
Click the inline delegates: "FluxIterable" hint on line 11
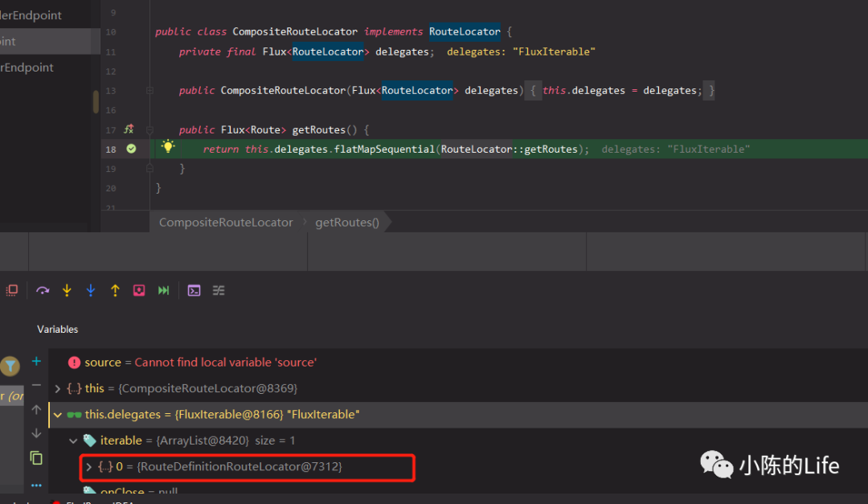(x=521, y=51)
